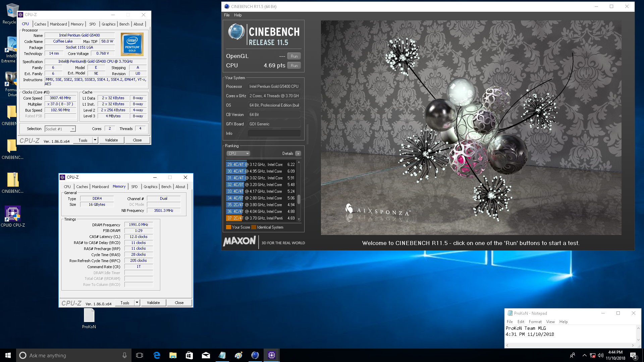Open the About tab in Memory CPU-Z
Screen dimensions: 644x362
180,187
